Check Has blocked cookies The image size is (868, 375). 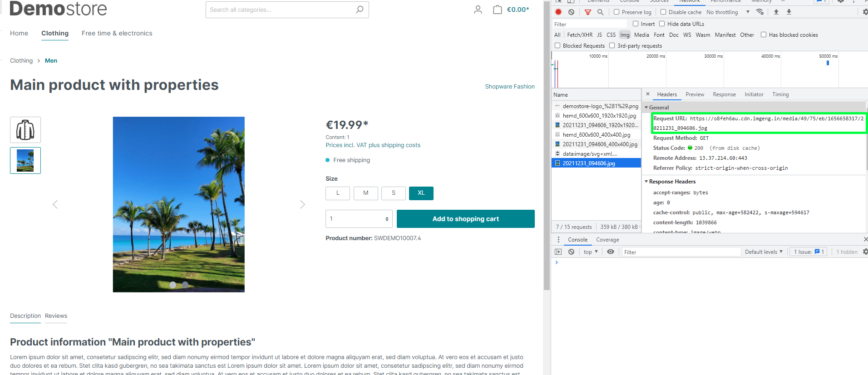[x=764, y=35]
